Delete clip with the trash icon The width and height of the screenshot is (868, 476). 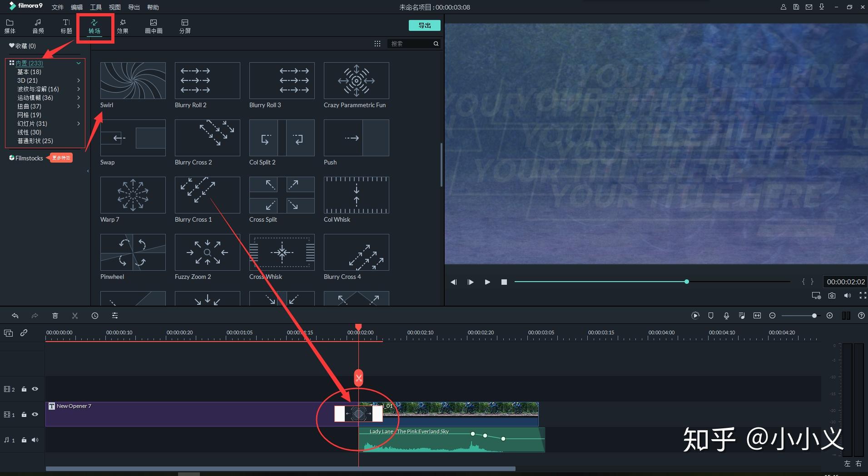point(55,315)
